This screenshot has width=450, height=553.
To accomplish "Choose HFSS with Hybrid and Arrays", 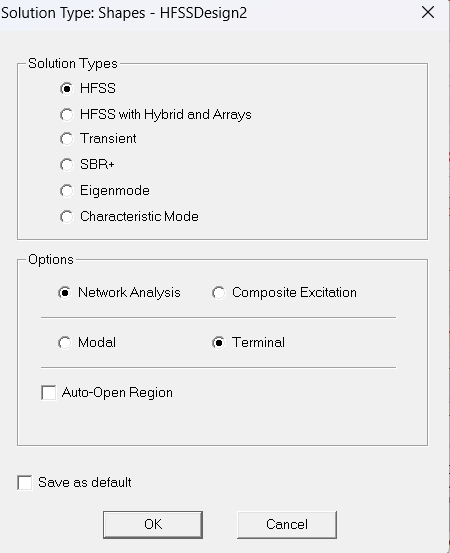I will [66, 115].
